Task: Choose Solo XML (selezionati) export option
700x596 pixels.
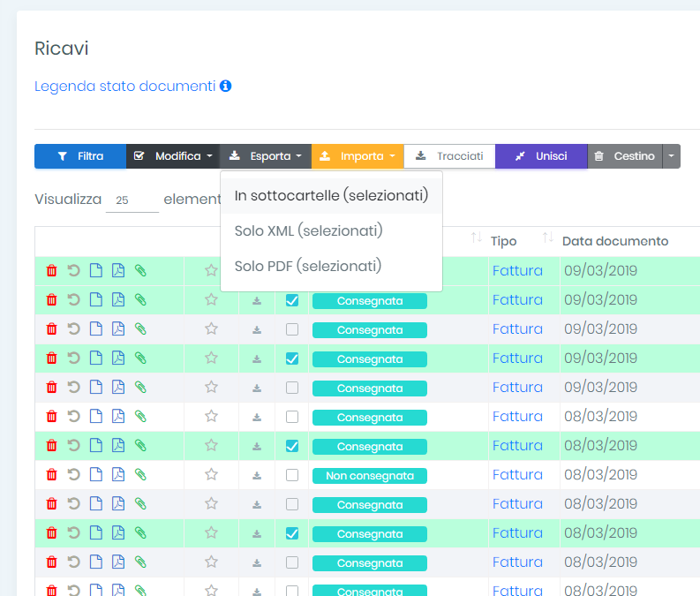Action: tap(331, 230)
